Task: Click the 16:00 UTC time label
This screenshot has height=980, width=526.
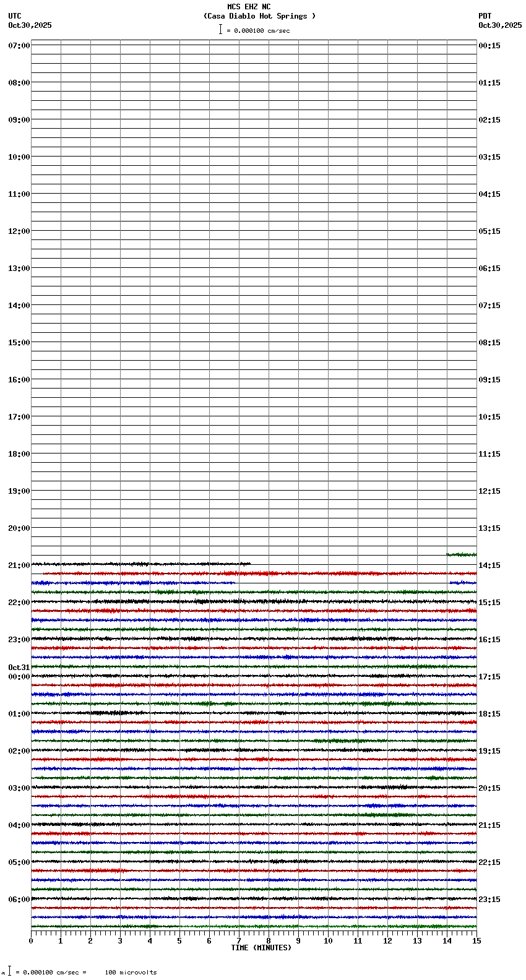Action: pos(19,380)
